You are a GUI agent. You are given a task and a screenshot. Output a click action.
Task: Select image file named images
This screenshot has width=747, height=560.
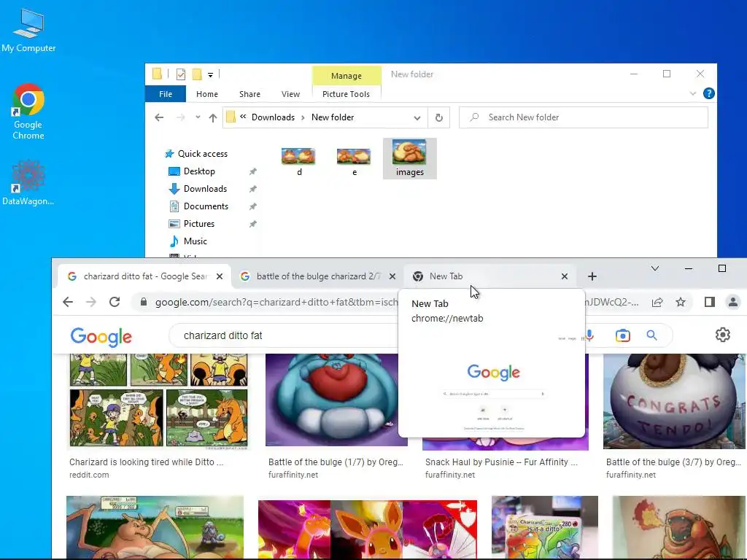coord(410,158)
